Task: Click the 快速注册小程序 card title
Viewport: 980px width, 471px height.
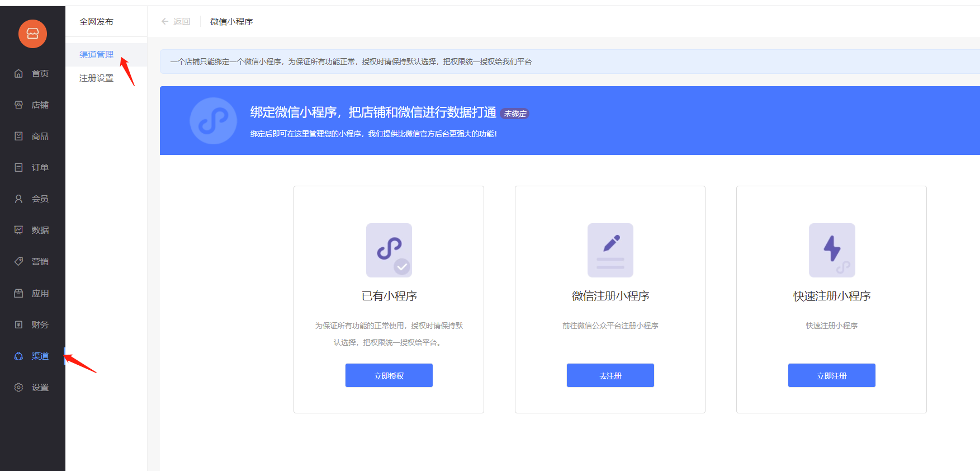Action: 832,296
